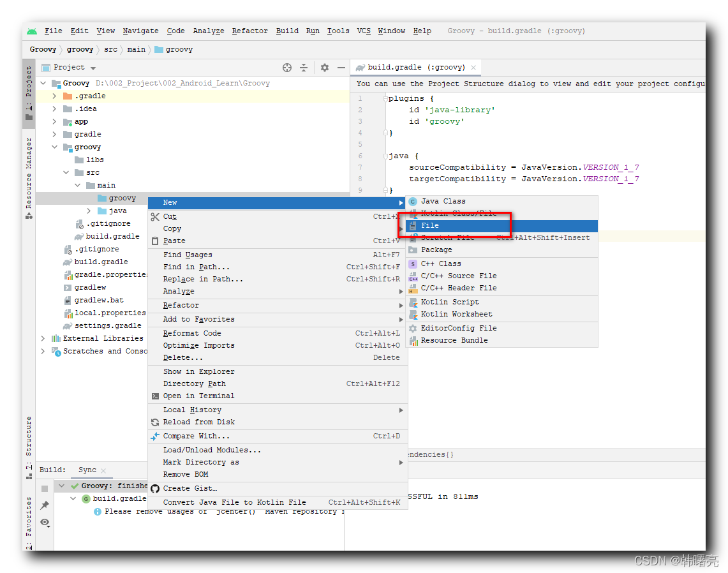Image resolution: width=728 pixels, height=573 pixels.
Task: Expand the app module
Action: tap(54, 122)
